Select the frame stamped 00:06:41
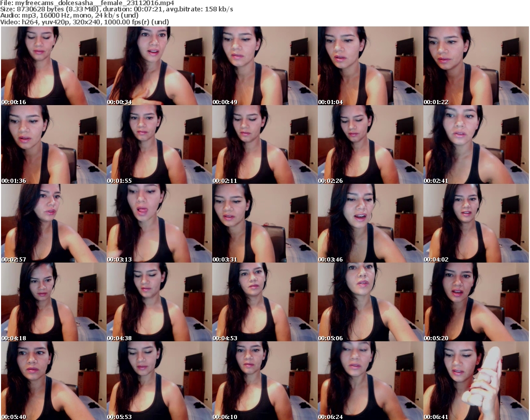The image size is (530, 420). (x=476, y=381)
